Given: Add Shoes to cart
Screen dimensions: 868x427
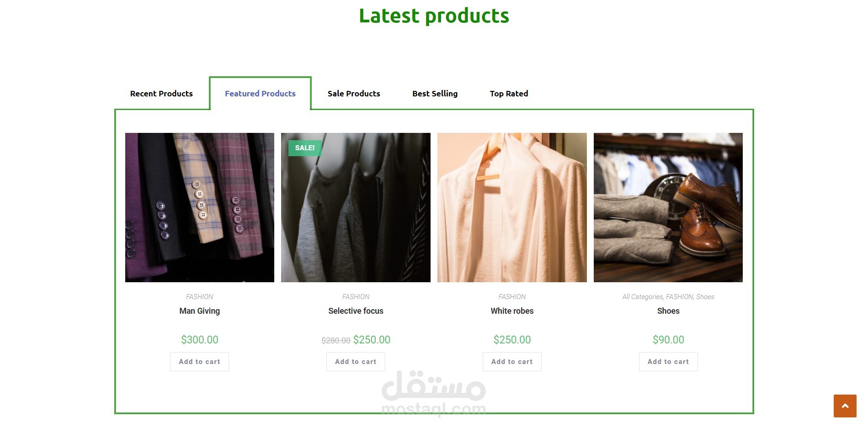Looking at the screenshot, I should point(668,362).
